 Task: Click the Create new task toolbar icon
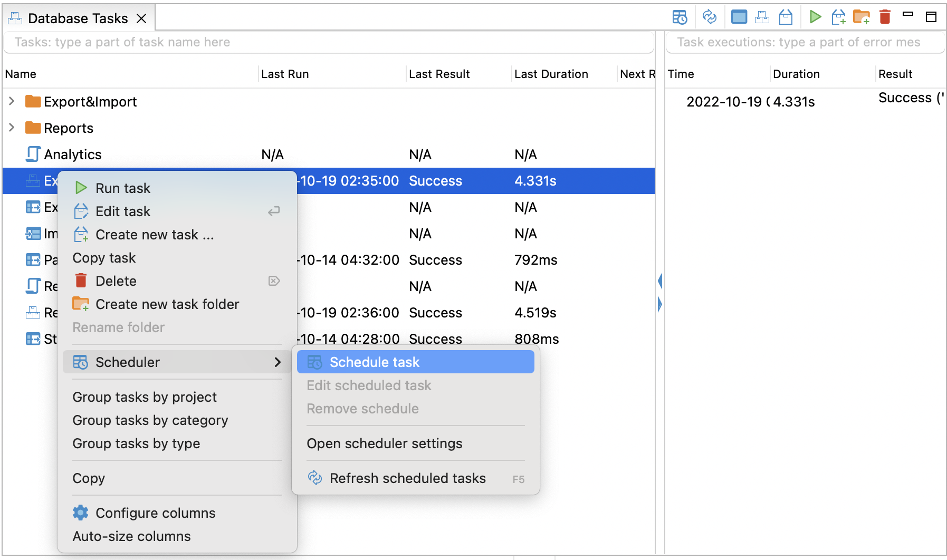pos(838,16)
